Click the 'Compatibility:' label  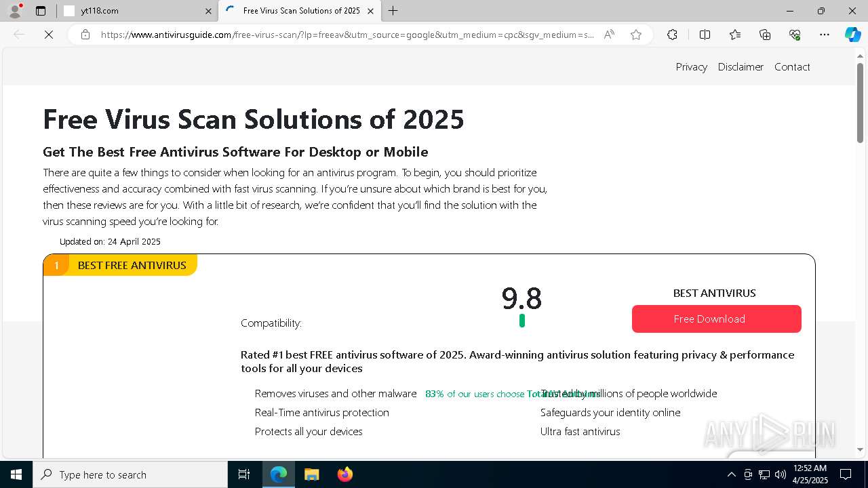(271, 323)
